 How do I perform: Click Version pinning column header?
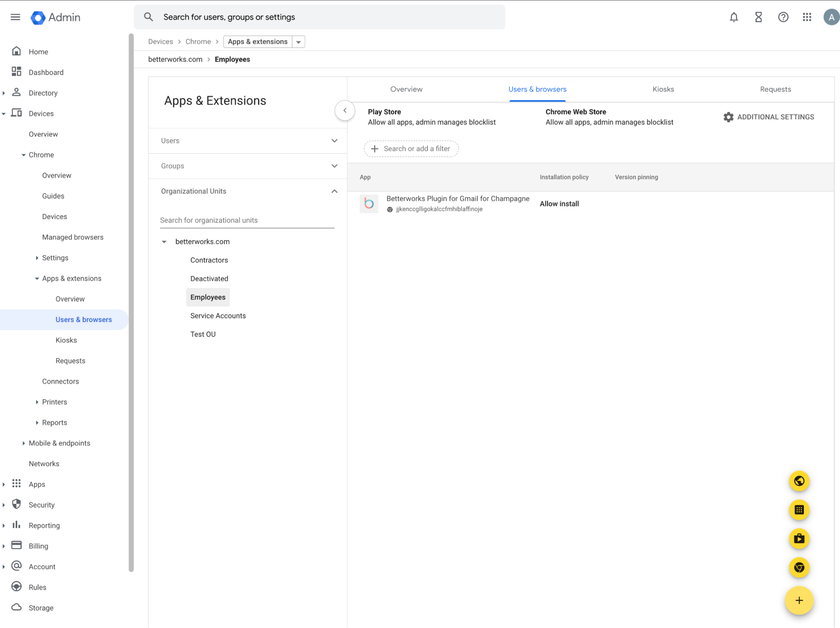click(636, 177)
